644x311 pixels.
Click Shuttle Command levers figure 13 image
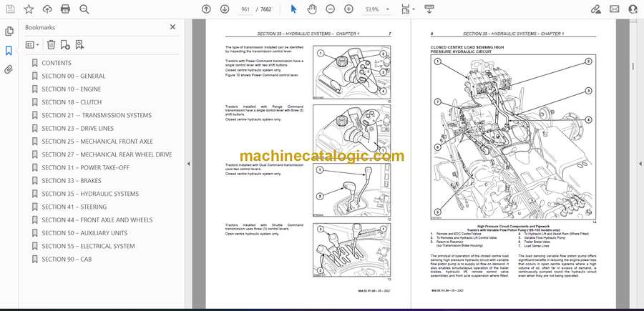click(x=352, y=250)
